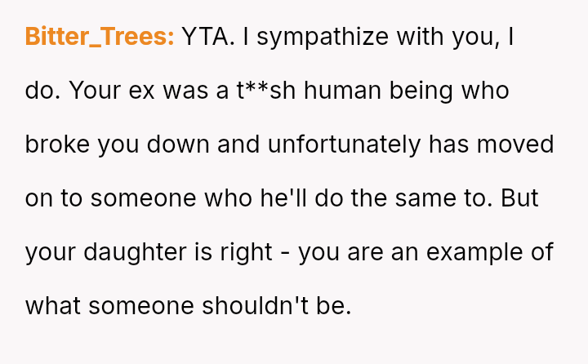Click the word "he'll" in the comment
Screen dimensions: 588x364
283,198
